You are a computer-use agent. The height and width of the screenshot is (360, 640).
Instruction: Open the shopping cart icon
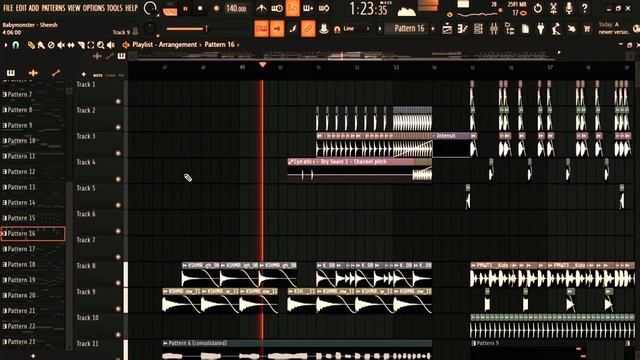pos(587,29)
